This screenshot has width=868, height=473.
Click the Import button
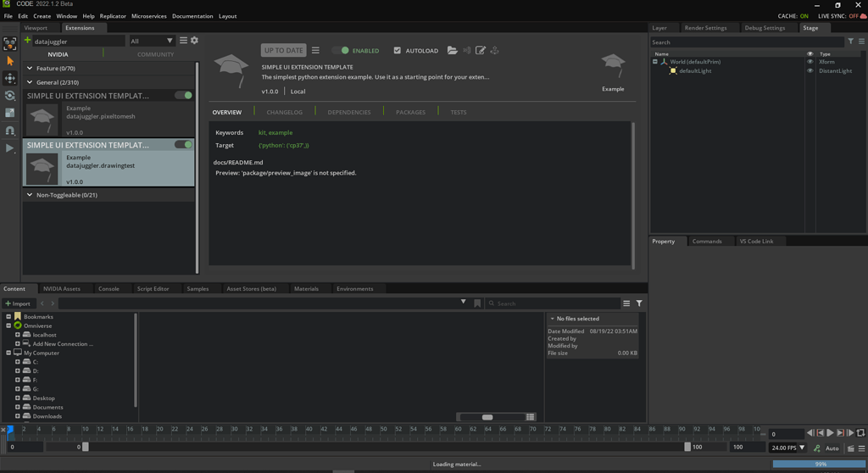(x=18, y=303)
